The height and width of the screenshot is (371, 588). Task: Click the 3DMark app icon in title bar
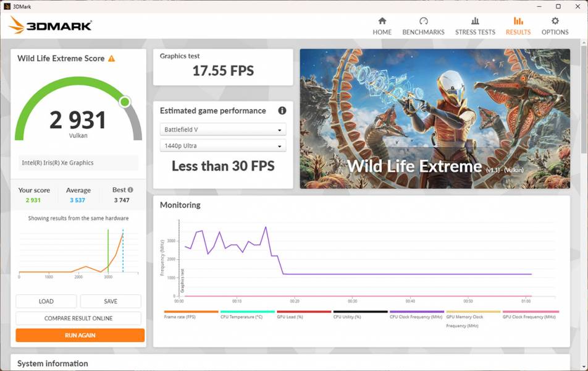point(7,6)
